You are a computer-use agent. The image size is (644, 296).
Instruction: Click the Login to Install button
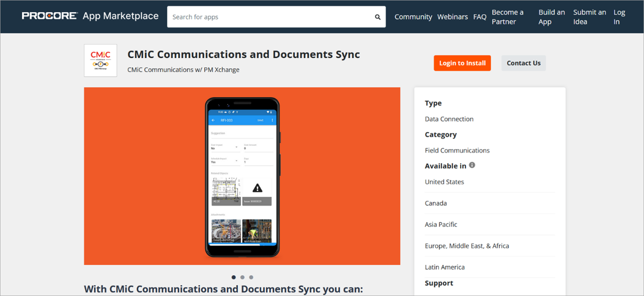[462, 63]
